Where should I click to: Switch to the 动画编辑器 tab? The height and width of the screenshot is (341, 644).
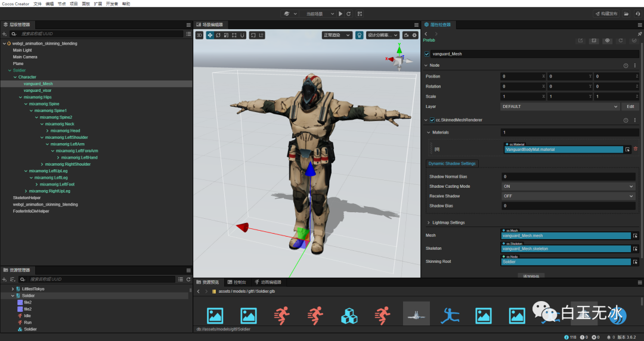point(268,282)
